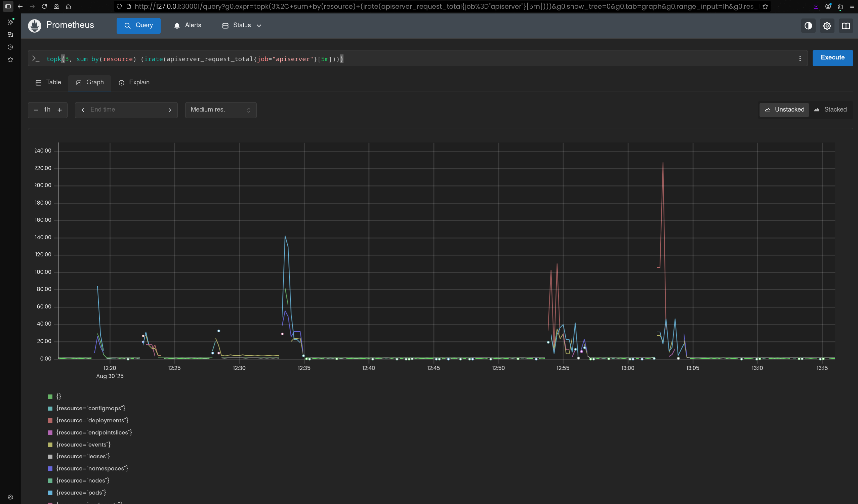This screenshot has width=858, height=504.
Task: Switch to the Graph tab
Action: point(90,83)
